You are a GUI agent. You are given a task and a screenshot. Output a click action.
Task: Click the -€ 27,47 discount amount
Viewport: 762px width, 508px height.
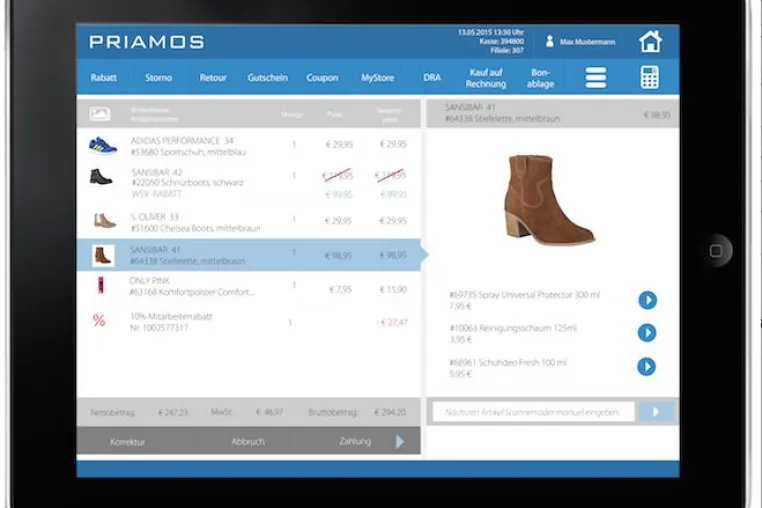[393, 322]
